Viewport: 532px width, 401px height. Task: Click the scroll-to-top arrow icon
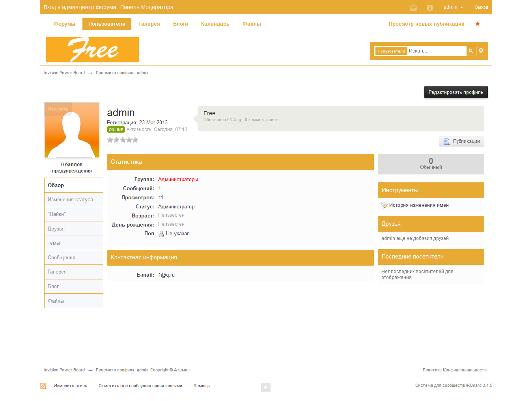coord(265,387)
